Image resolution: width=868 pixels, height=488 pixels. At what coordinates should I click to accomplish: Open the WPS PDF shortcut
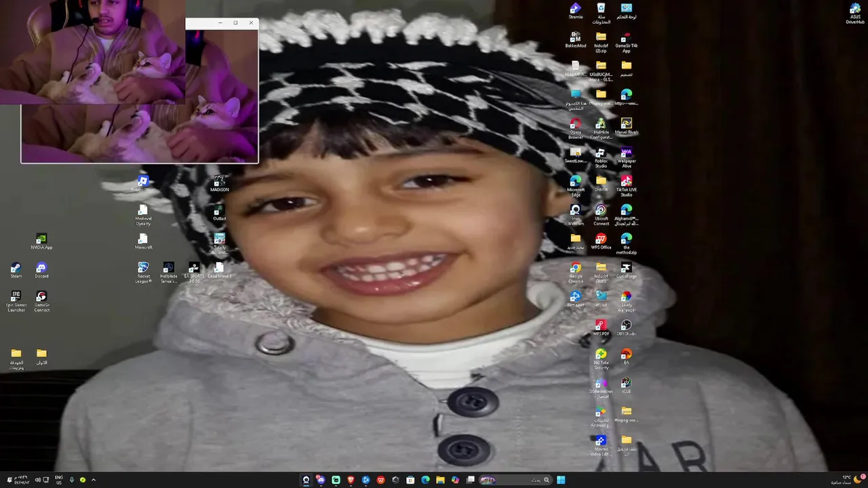tap(601, 328)
